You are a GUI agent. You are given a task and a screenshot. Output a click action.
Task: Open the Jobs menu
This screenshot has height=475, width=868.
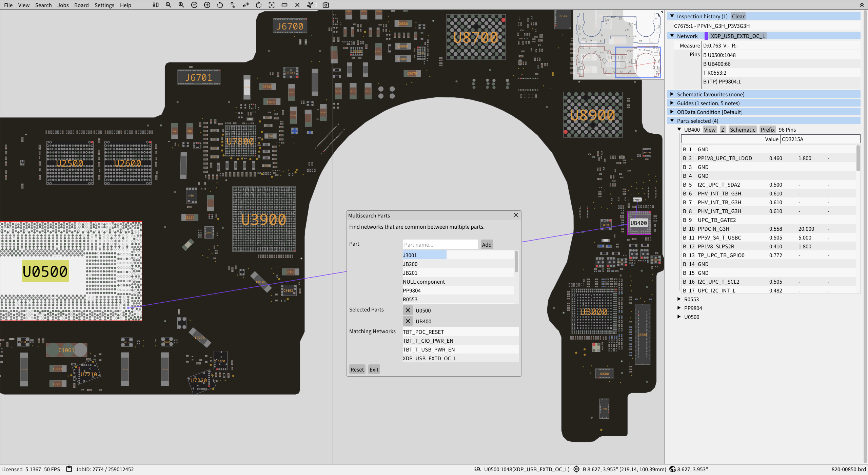63,5
